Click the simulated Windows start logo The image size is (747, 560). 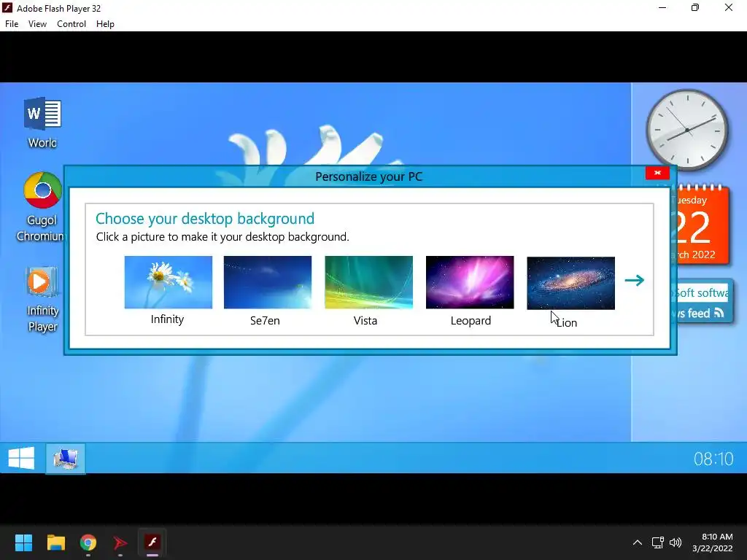tap(21, 458)
